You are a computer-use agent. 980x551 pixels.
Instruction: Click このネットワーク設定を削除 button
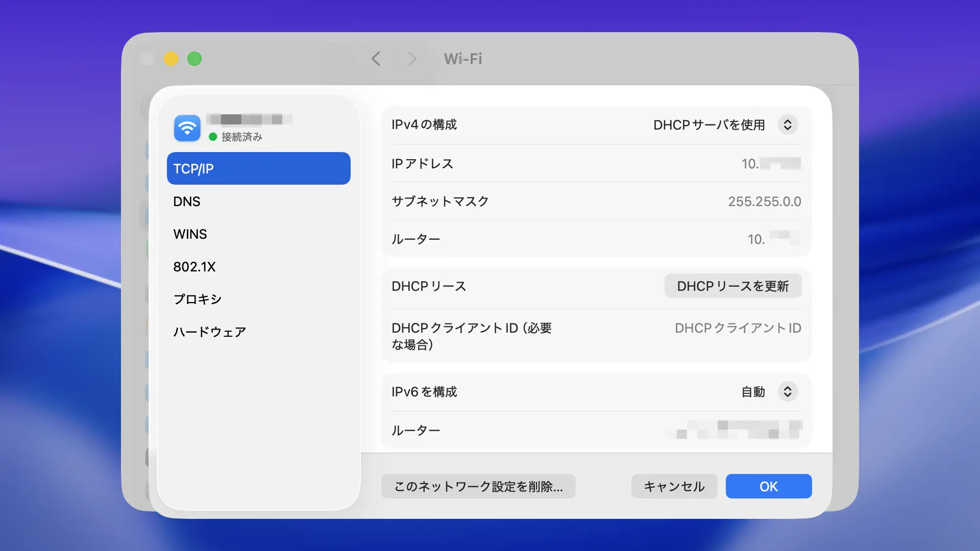(478, 486)
